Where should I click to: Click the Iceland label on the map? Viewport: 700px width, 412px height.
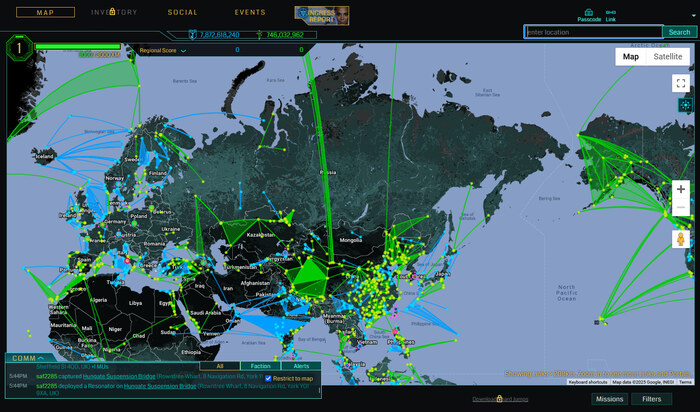[45, 157]
